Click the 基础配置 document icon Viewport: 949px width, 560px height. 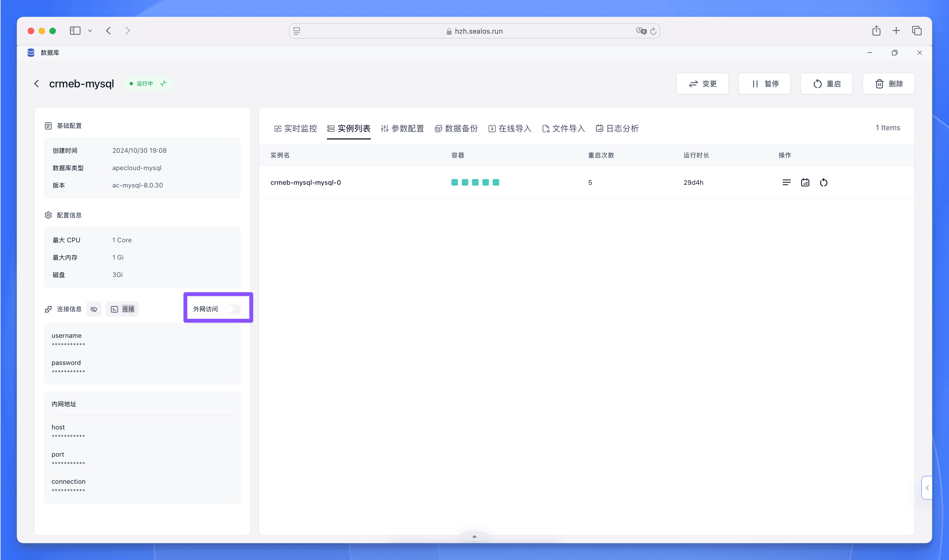[x=48, y=126]
